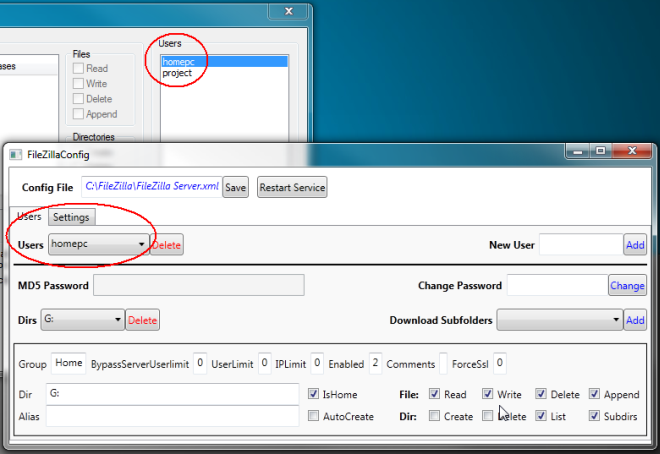Toggle the IsHome checkbox
Screen dimensions: 660x454
(313, 394)
